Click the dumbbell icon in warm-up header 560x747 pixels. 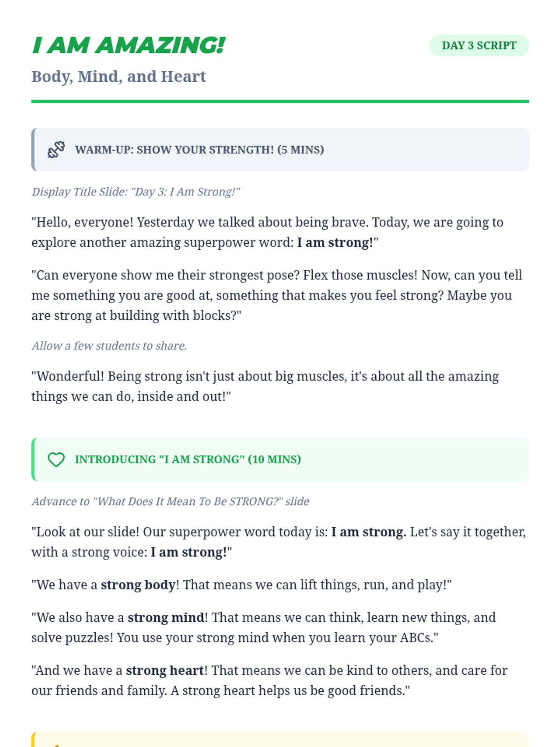tap(56, 150)
